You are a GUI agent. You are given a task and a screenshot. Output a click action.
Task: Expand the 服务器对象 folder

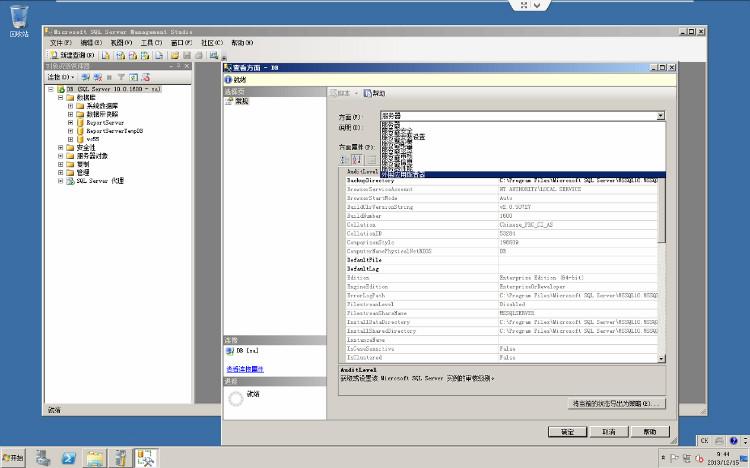[x=60, y=156]
